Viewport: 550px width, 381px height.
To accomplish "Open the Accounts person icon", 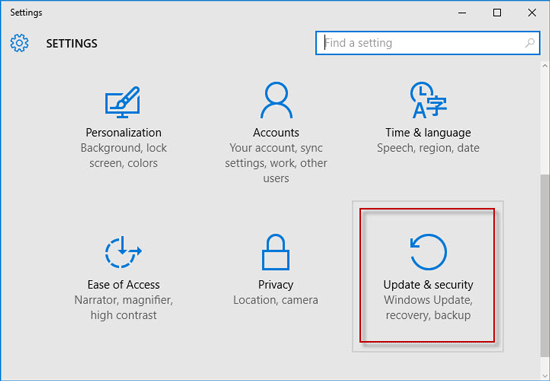I will [276, 100].
